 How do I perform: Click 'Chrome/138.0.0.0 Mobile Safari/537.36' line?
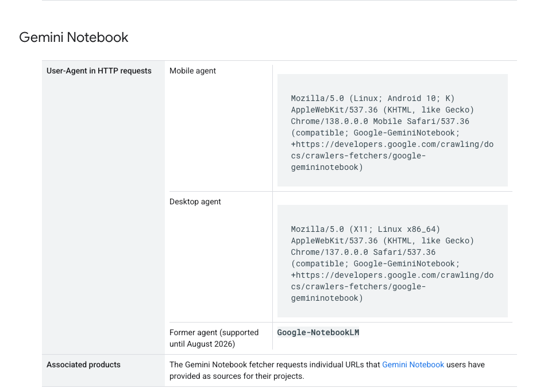[380, 122]
